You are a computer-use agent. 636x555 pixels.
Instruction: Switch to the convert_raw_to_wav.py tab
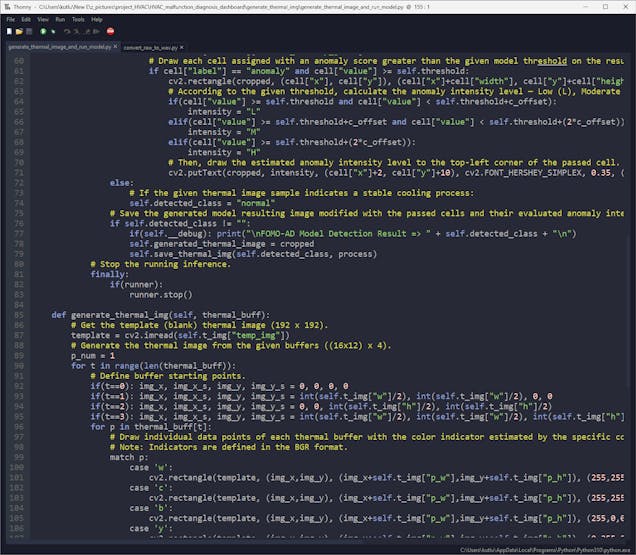pyautogui.click(x=149, y=47)
